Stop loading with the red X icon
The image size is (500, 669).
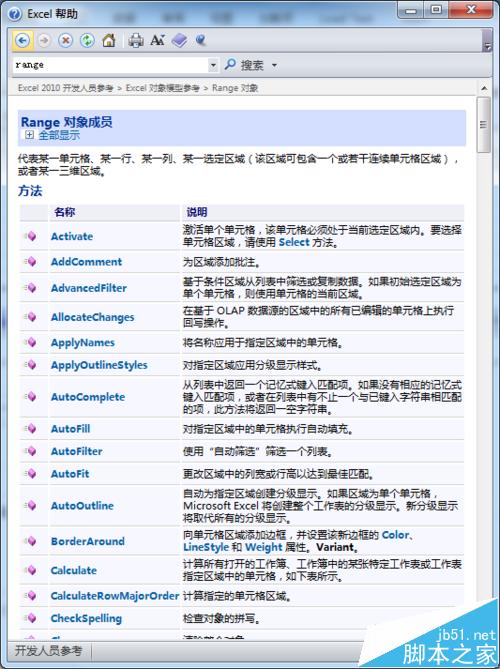point(65,41)
